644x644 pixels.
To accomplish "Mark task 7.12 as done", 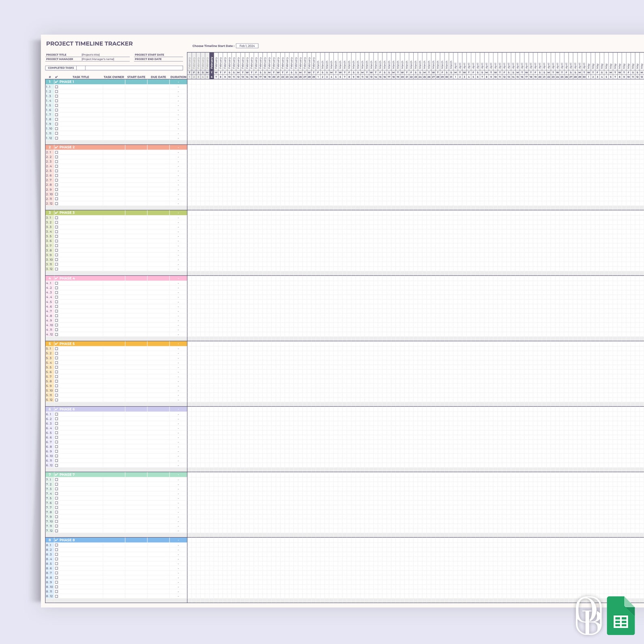I will (56, 531).
